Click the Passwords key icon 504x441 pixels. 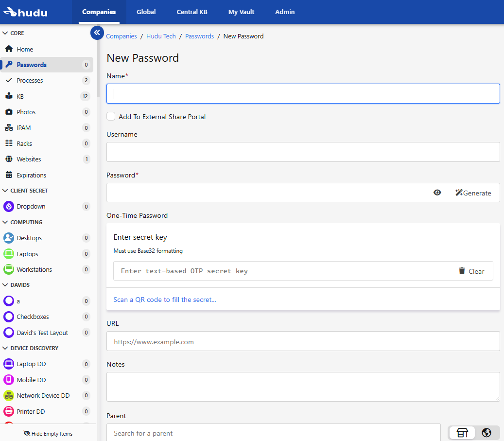(9, 64)
